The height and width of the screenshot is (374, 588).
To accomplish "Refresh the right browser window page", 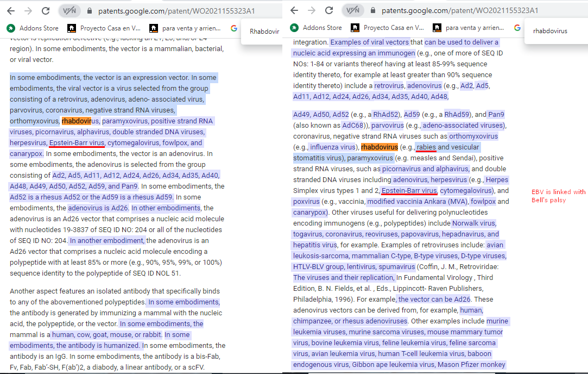I will click(329, 10).
